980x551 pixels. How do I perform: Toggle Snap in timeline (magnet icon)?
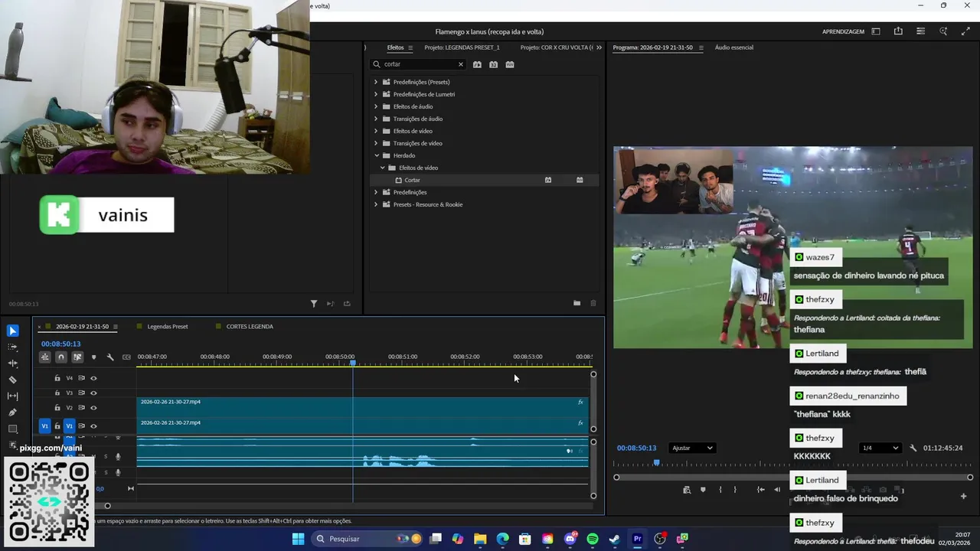(x=61, y=357)
